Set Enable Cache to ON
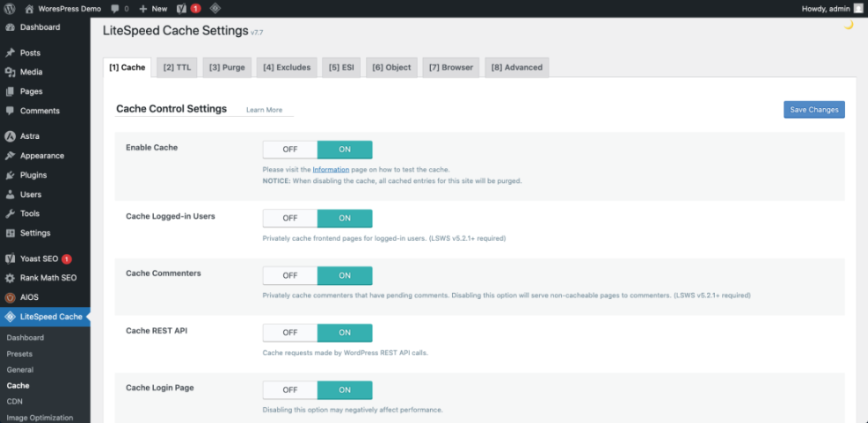The width and height of the screenshot is (868, 423). pos(345,150)
